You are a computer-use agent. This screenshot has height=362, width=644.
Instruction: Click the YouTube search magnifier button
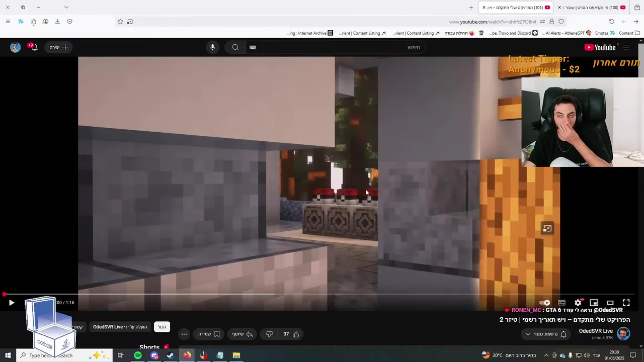click(x=235, y=47)
